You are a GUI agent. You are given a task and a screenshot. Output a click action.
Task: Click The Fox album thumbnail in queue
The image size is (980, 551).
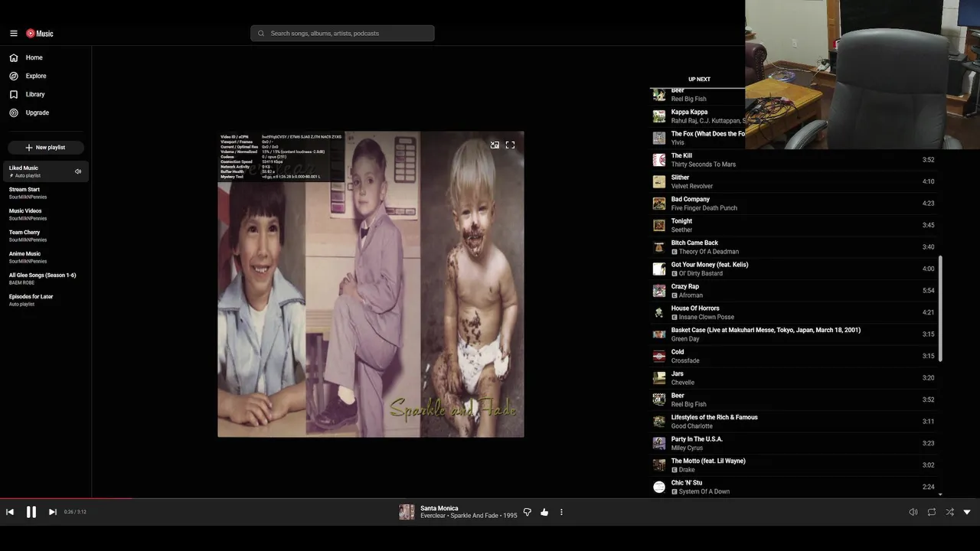click(659, 138)
